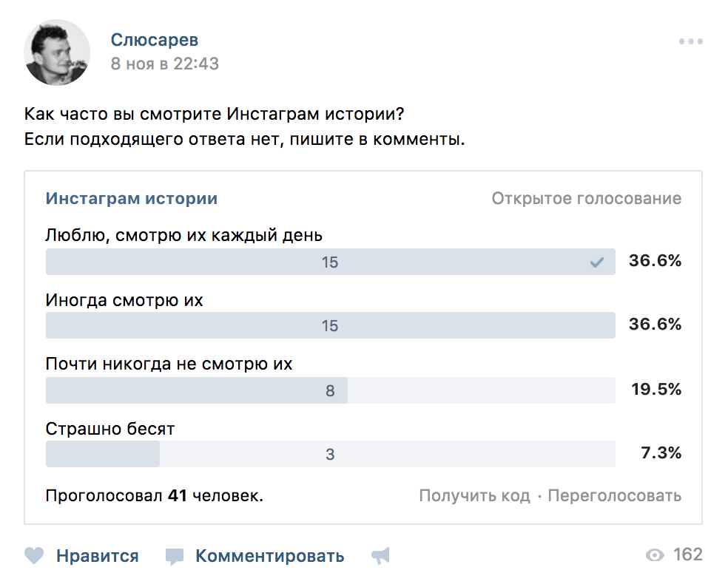Viewport: 728px width, 587px height.
Task: Click the Комментировать button text
Action: click(269, 556)
